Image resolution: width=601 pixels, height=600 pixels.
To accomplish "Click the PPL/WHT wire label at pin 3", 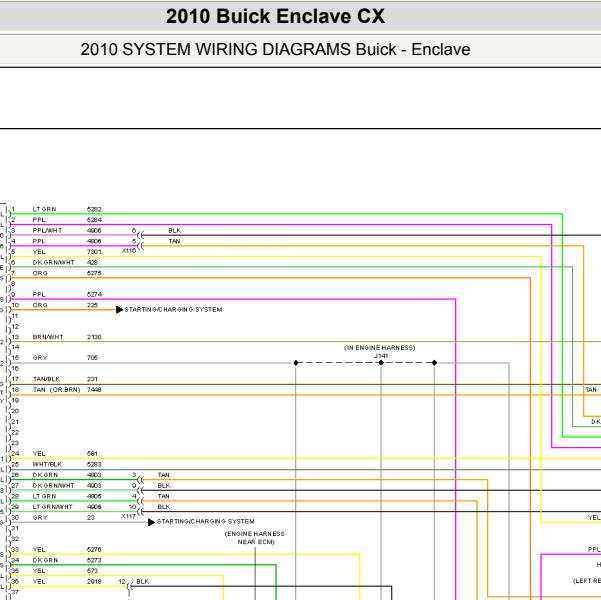I will point(47,231).
